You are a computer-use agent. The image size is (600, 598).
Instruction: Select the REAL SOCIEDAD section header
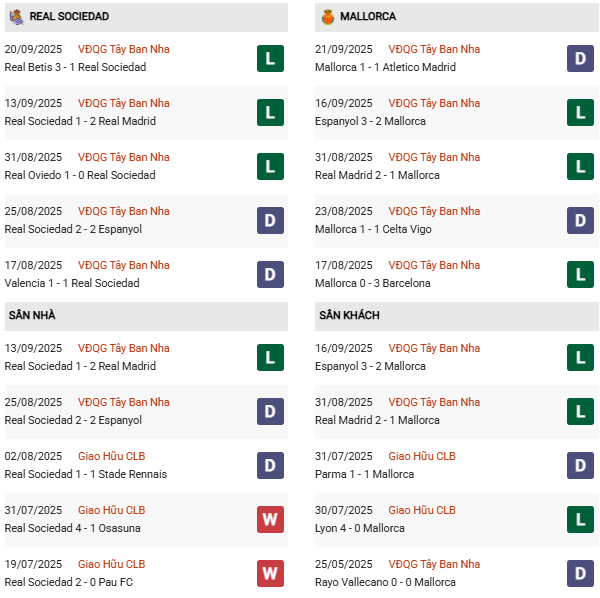point(69,17)
